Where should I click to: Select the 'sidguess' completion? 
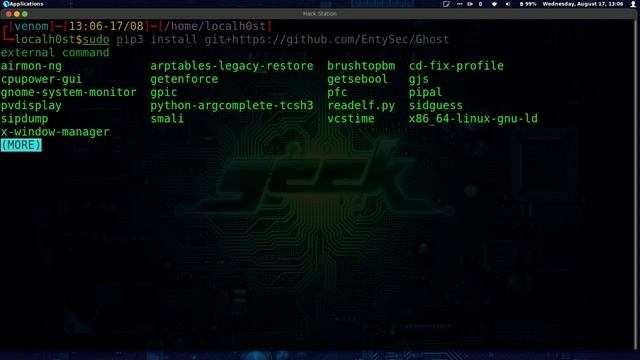(436, 106)
